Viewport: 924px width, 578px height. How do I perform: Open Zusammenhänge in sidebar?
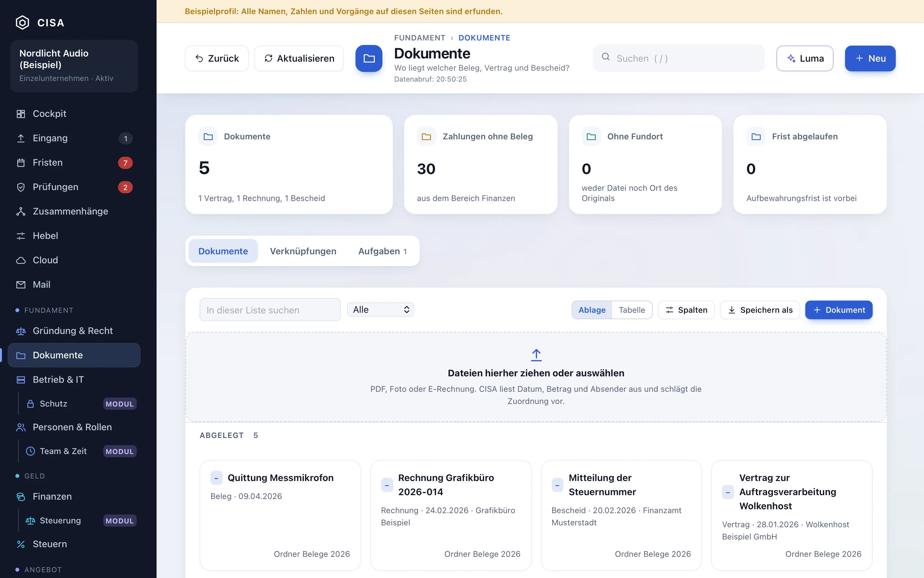pyautogui.click(x=74, y=211)
